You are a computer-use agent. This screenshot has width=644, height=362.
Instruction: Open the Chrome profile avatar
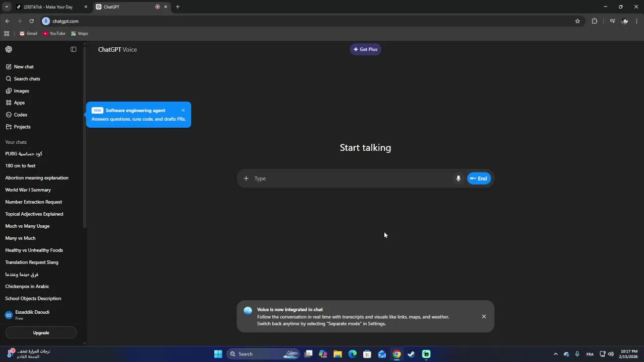coord(625,21)
